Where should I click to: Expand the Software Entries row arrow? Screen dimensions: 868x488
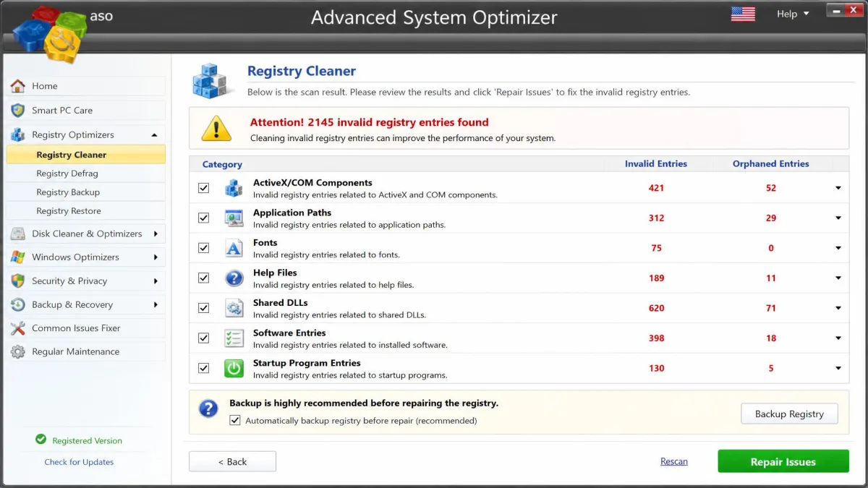[x=838, y=338]
